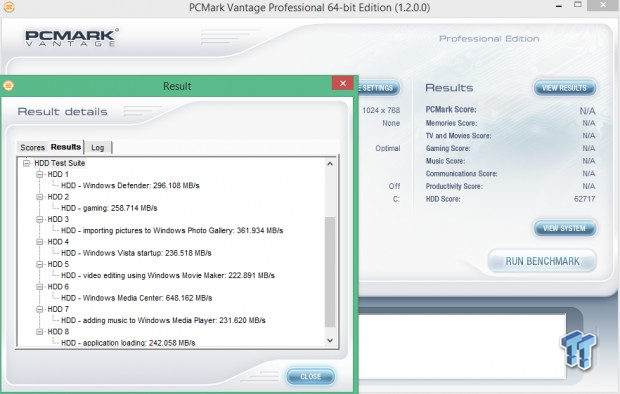620x394 pixels.
Task: Close the Result dialog with red X
Action: click(x=342, y=83)
